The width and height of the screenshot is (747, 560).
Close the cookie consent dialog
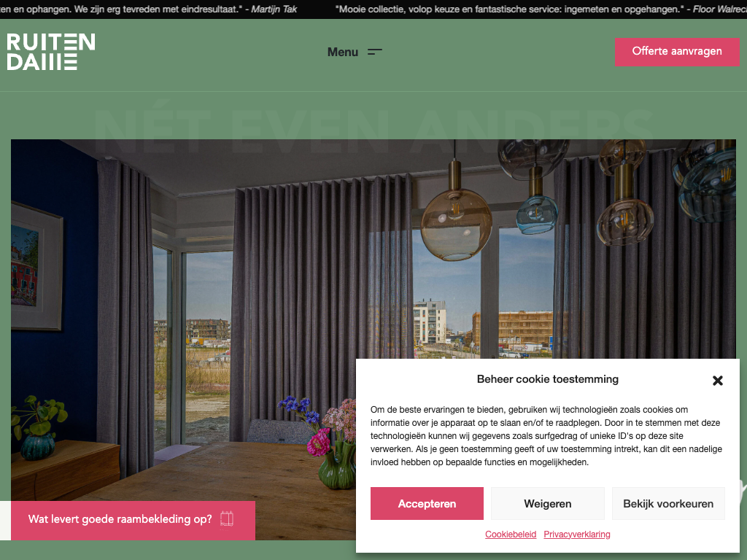pos(718,381)
